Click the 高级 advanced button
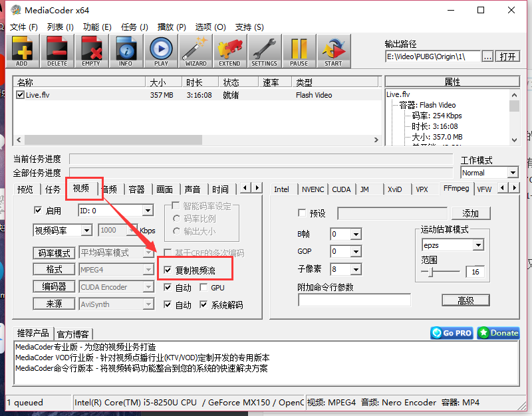Image resolution: width=532 pixels, height=416 pixels. [465, 300]
